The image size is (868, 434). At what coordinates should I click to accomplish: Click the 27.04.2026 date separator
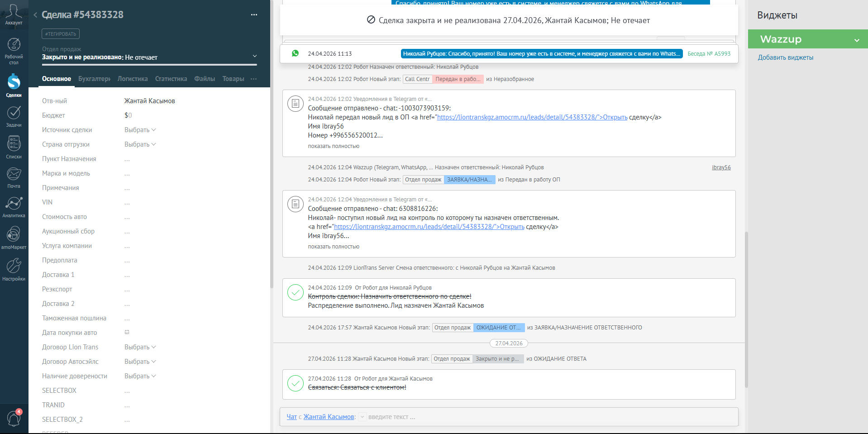coord(509,343)
